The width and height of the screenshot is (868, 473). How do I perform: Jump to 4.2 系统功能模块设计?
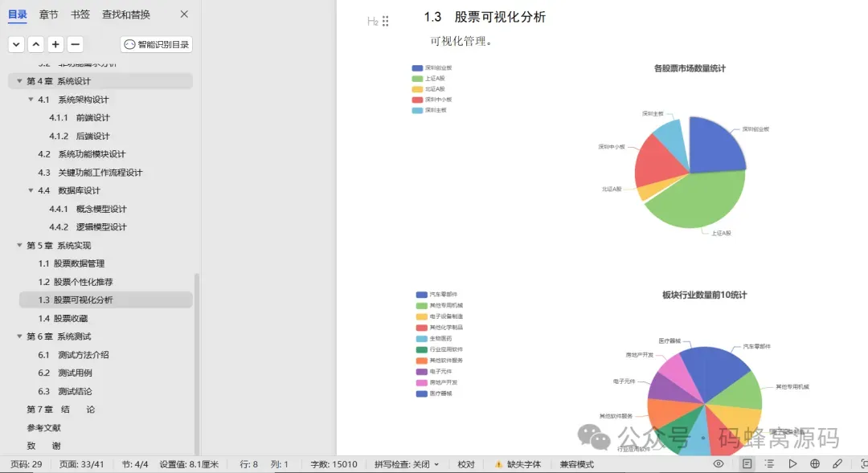[x=81, y=154]
